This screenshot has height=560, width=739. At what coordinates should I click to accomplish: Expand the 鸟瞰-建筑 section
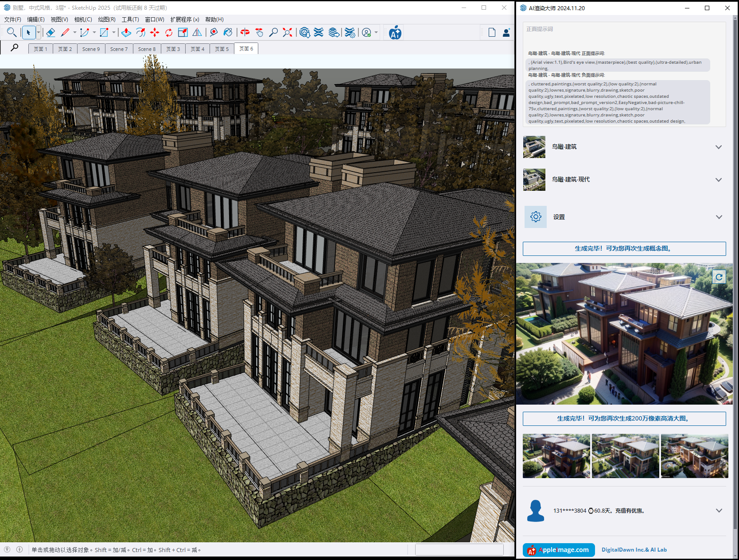click(x=718, y=147)
